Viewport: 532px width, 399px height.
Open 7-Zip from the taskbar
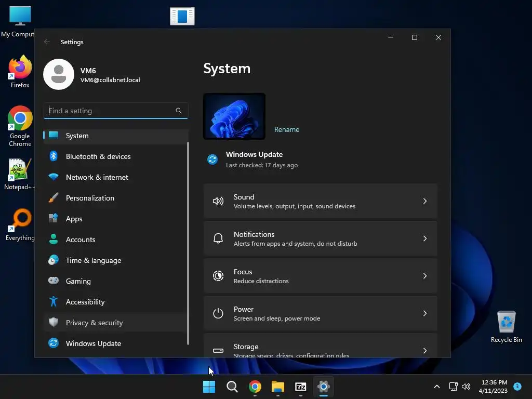point(301,387)
